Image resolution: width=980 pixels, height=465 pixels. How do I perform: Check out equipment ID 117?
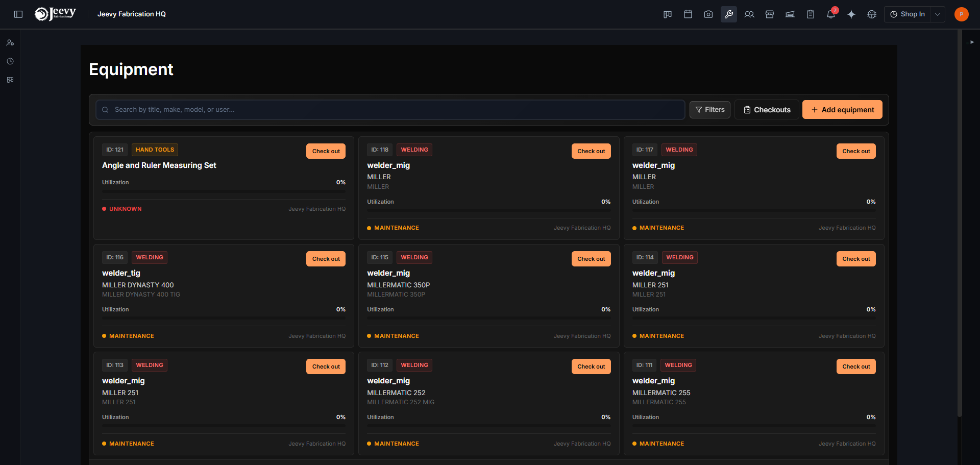[856, 151]
